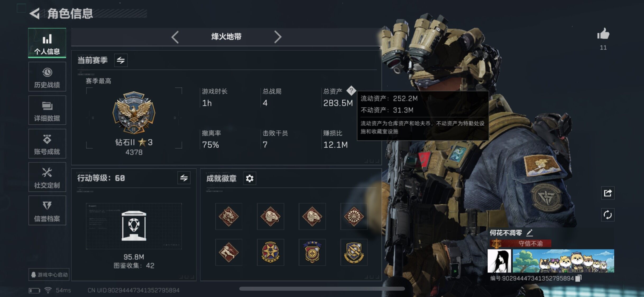Click the player avatar portrait
644x297 pixels.
tap(499, 261)
